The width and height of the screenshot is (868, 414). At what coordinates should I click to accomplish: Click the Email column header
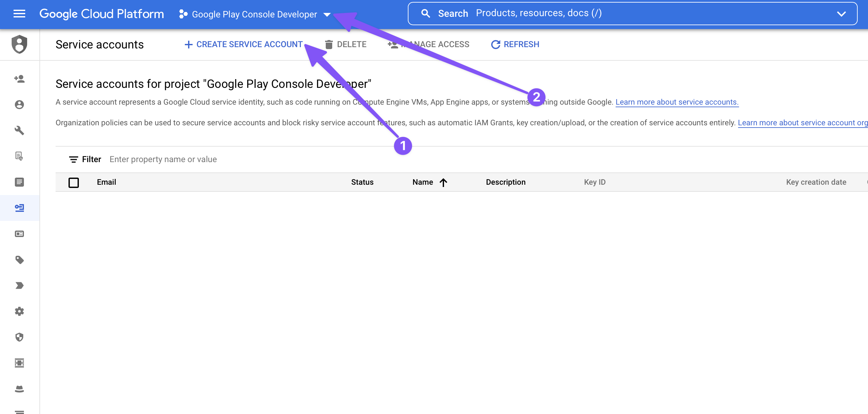pyautogui.click(x=106, y=182)
